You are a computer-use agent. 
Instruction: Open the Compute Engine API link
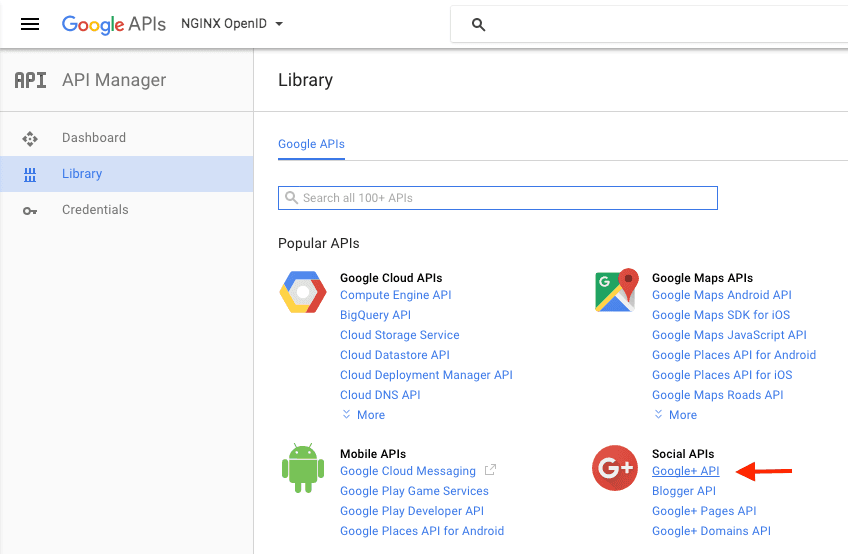click(395, 295)
